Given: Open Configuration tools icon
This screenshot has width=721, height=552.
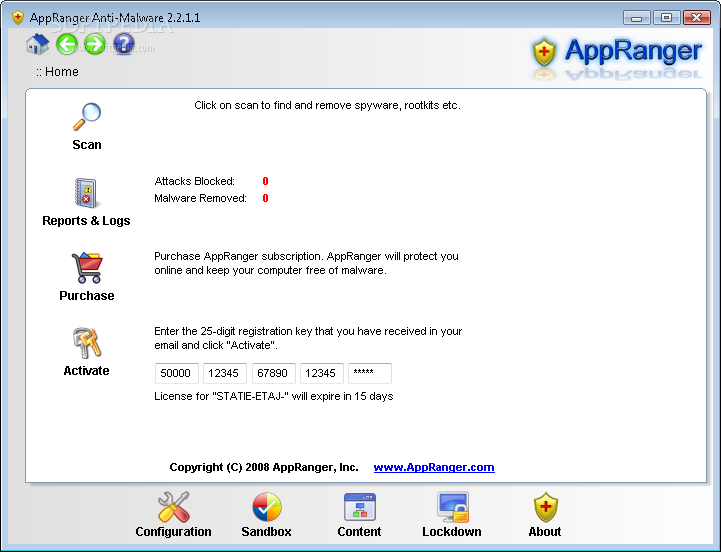Looking at the screenshot, I should coord(173,507).
